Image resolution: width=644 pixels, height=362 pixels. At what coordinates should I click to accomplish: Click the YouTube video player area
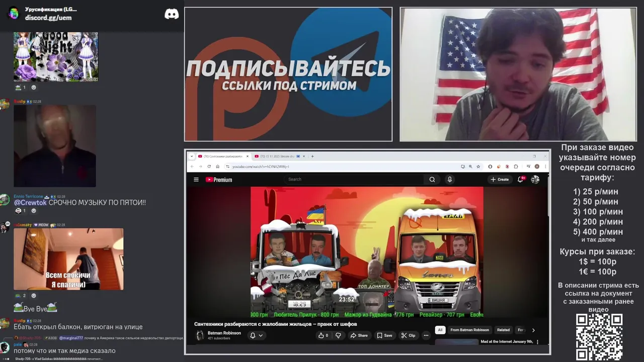[x=367, y=252]
